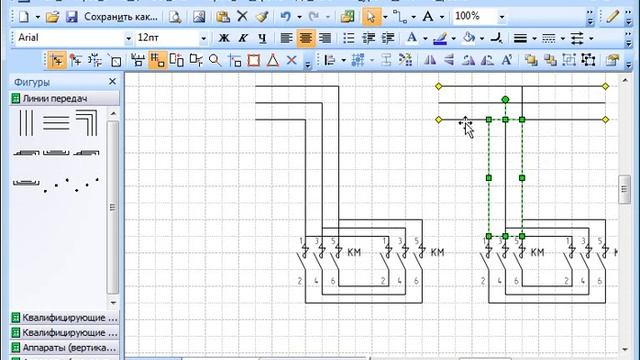Viewport: 640px width, 360px height.
Task: Select the 'Линии передач' stencil header
Action: pos(64,98)
